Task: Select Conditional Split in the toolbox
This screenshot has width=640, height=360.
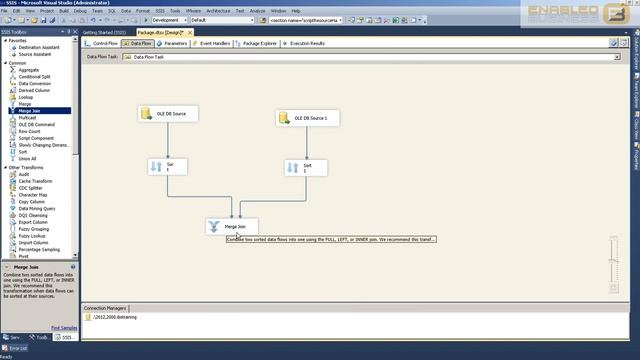Action: (x=34, y=77)
